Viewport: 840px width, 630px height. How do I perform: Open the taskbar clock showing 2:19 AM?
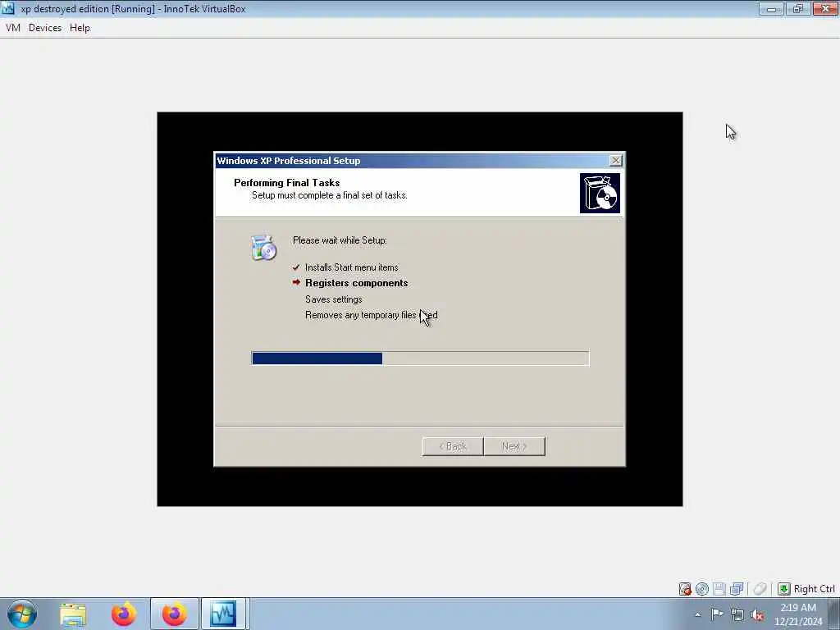[x=798, y=614]
